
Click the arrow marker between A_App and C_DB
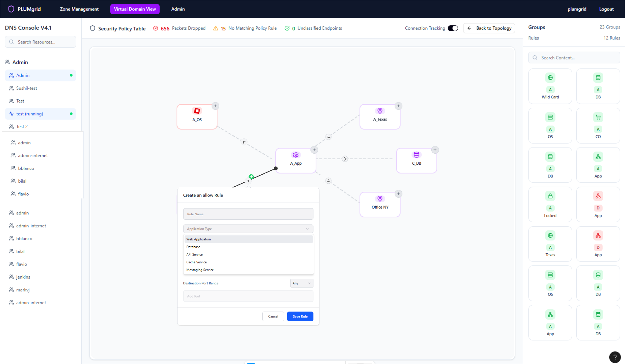coord(345,159)
